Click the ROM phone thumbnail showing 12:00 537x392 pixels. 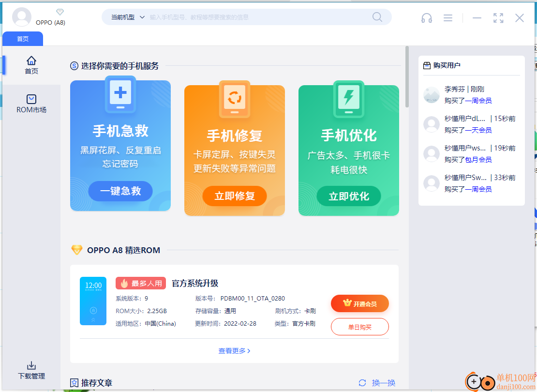coord(93,301)
